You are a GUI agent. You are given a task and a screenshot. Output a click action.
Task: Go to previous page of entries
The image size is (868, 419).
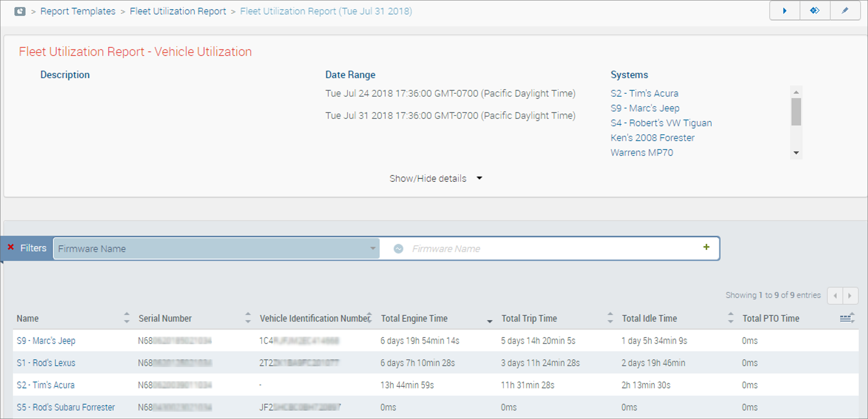click(x=835, y=296)
